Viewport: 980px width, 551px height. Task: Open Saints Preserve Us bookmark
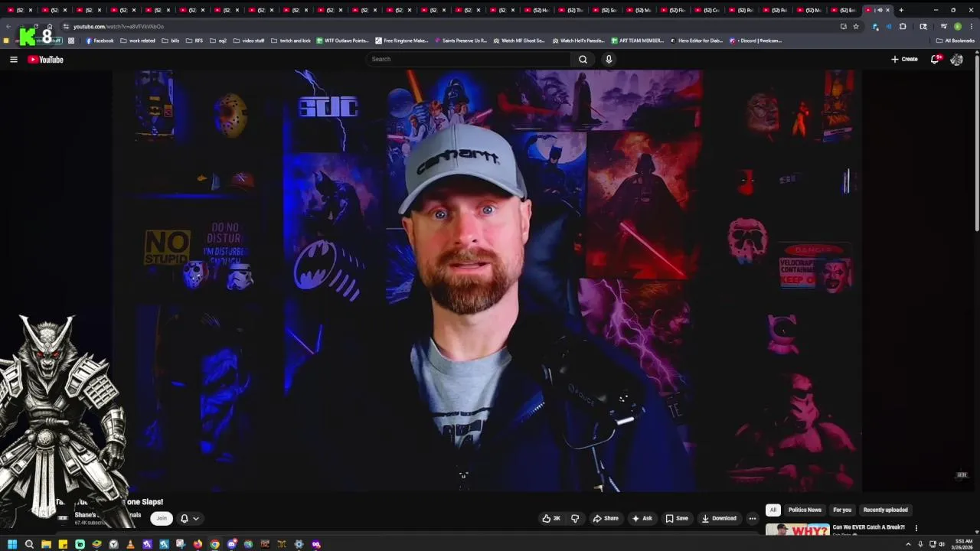[460, 41]
